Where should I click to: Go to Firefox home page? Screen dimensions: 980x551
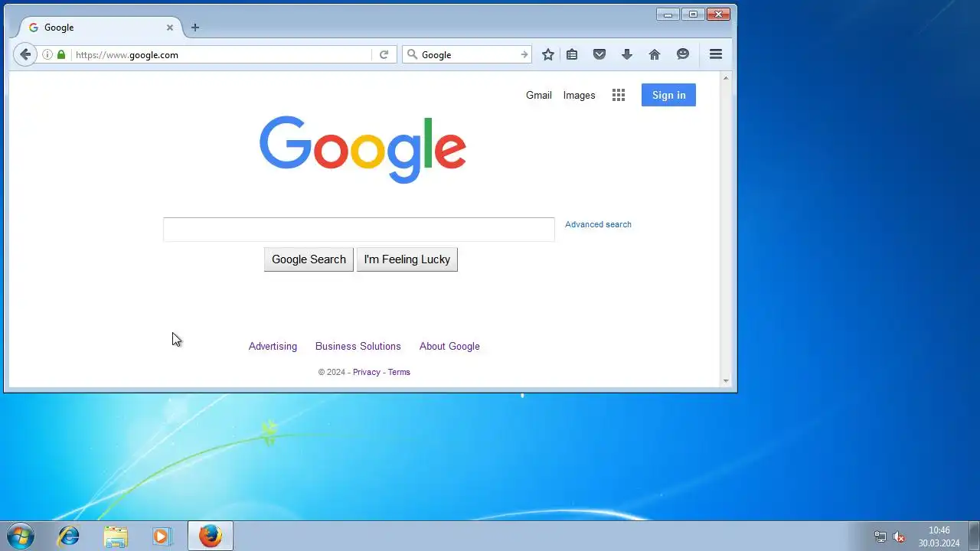point(655,54)
